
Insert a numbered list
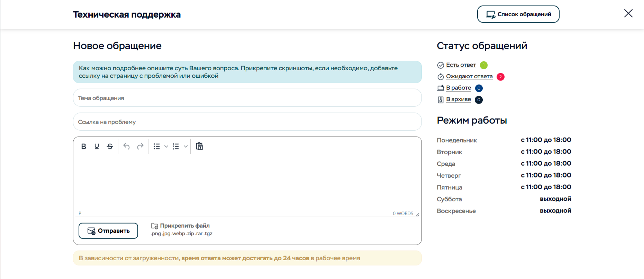point(176,146)
